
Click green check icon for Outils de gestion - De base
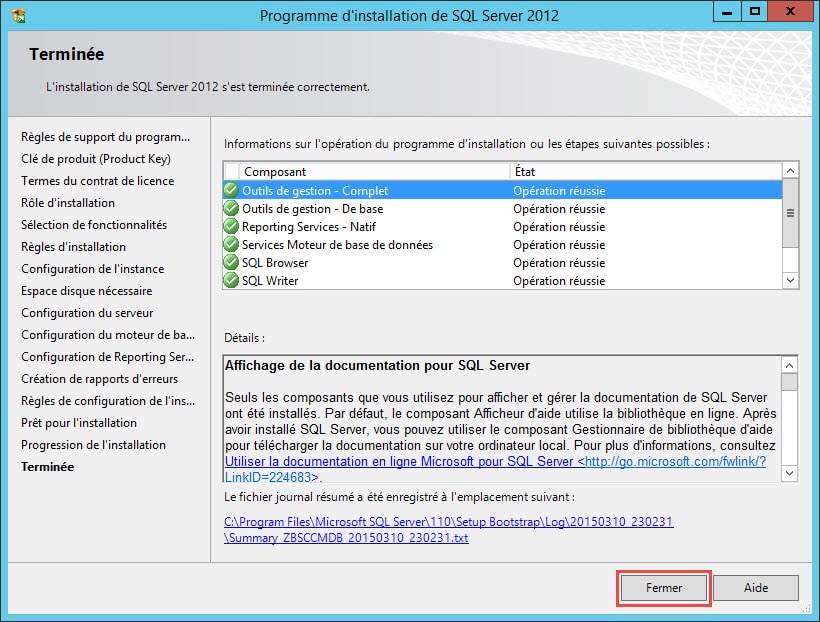tap(231, 209)
